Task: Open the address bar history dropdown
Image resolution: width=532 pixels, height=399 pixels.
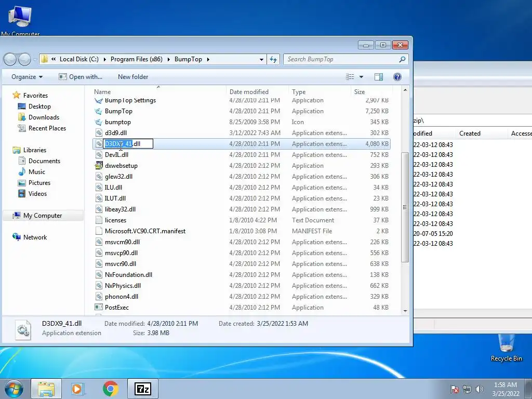Action: (261, 59)
